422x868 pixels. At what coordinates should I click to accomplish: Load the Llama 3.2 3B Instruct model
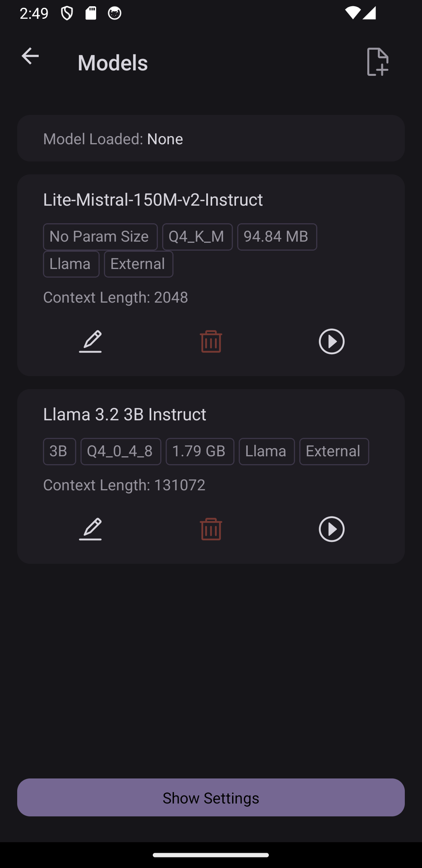pyautogui.click(x=331, y=529)
